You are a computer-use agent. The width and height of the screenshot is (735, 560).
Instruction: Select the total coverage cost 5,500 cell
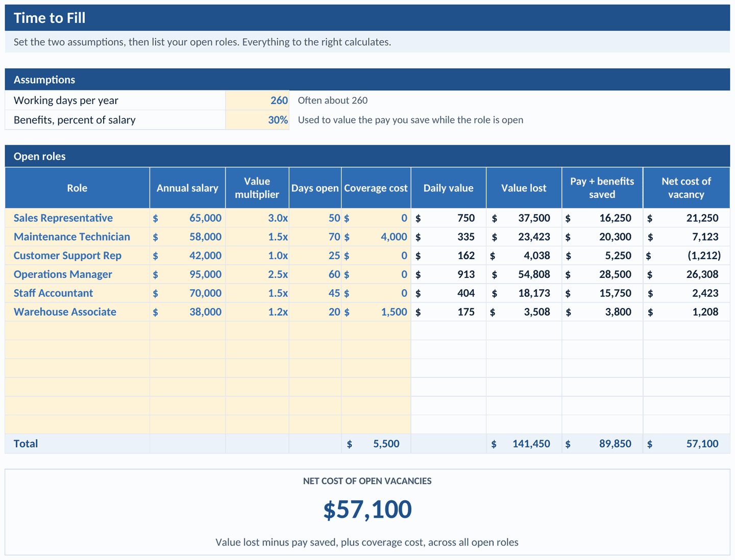376,444
